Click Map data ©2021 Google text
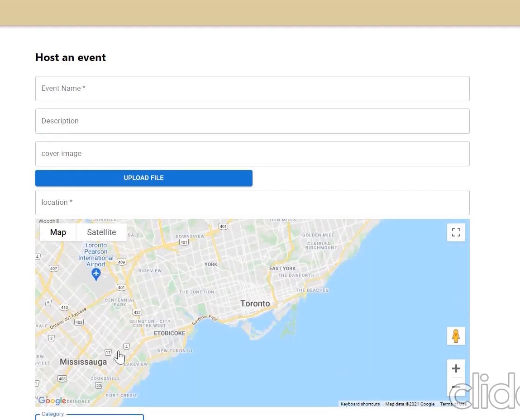 coord(410,404)
